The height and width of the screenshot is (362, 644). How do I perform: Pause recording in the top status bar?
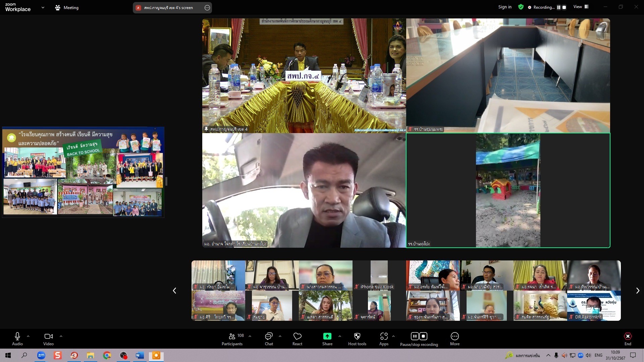pyautogui.click(x=559, y=7)
